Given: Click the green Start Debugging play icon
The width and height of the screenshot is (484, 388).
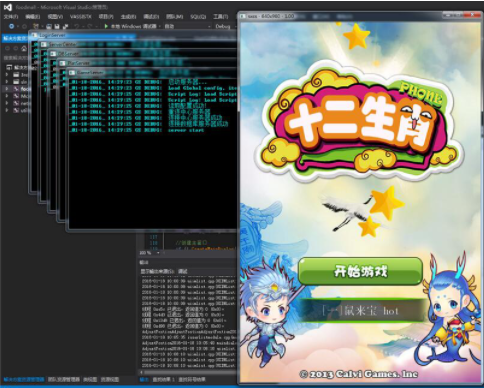Looking at the screenshot, I should click(106, 26).
